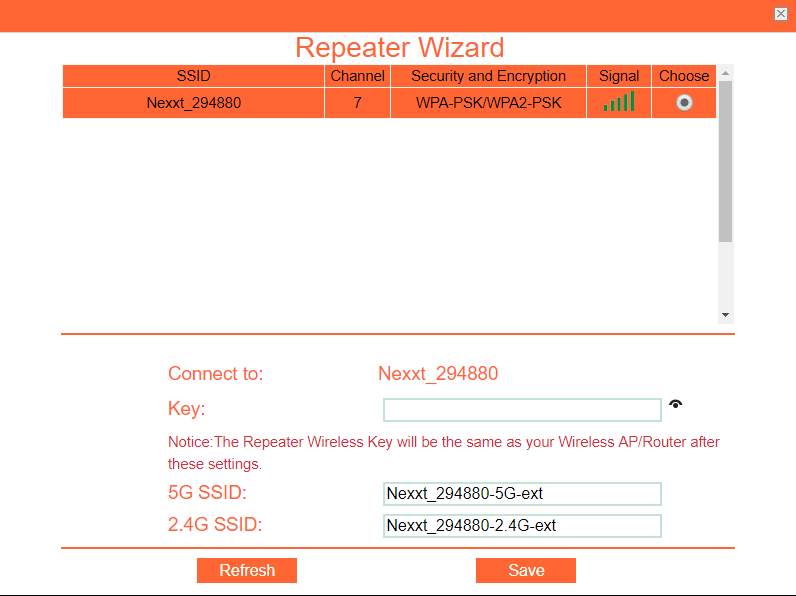The width and height of the screenshot is (796, 596).
Task: Click the 5G SSID text field
Action: [x=522, y=494]
